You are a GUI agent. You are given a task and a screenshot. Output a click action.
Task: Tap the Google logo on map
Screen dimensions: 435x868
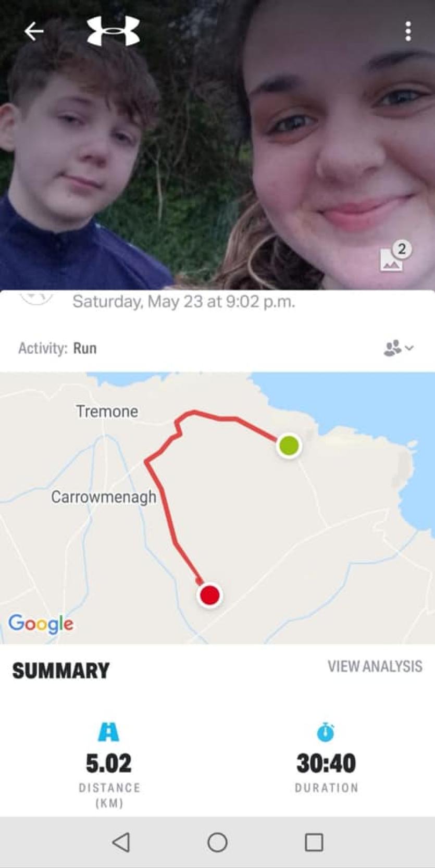41,624
